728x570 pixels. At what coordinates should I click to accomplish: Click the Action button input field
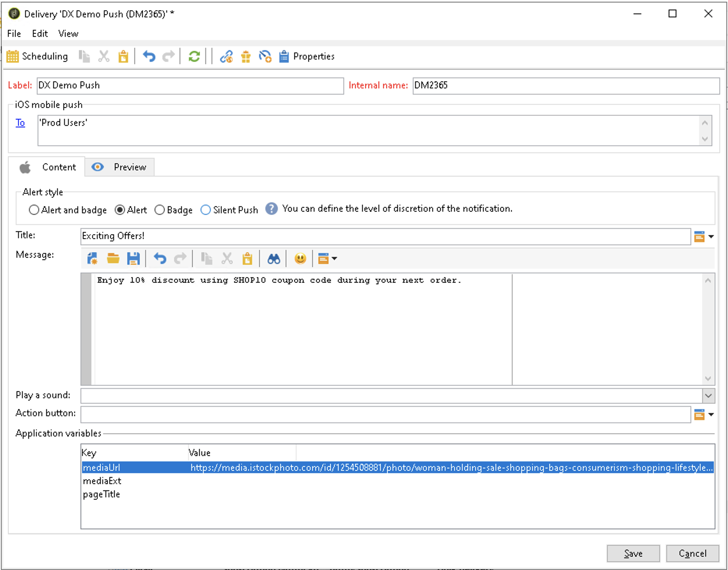(x=385, y=414)
